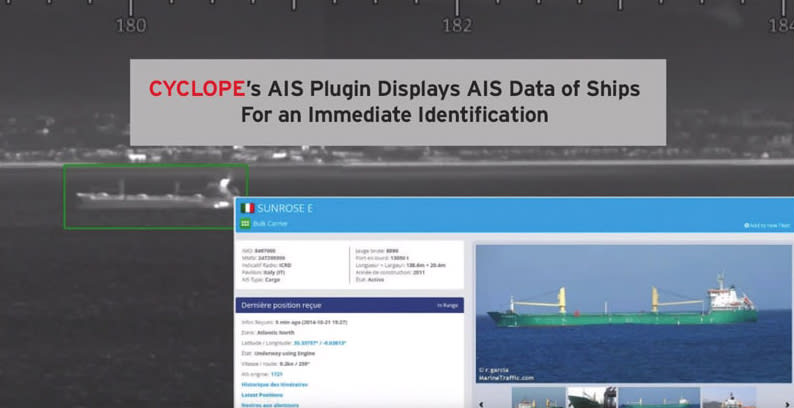Click the Add to new Fleet link
Image resolution: width=794 pixels, height=408 pixels.
pyautogui.click(x=767, y=225)
